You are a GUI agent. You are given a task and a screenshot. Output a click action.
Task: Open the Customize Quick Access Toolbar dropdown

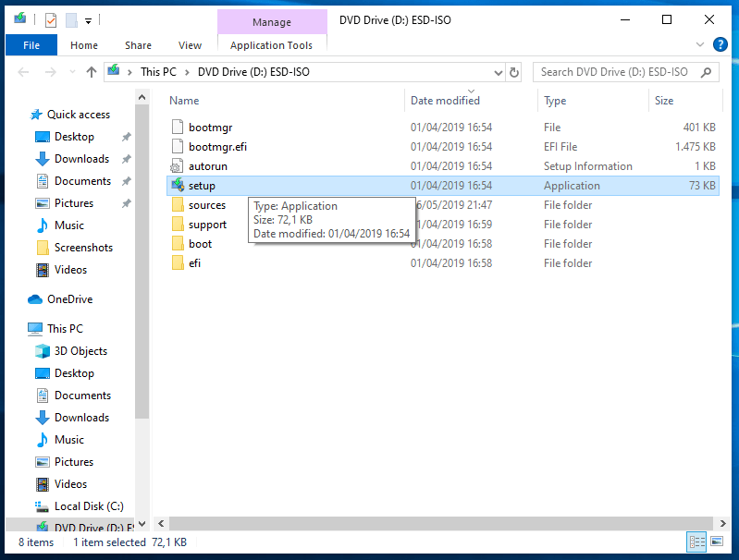pyautogui.click(x=88, y=20)
